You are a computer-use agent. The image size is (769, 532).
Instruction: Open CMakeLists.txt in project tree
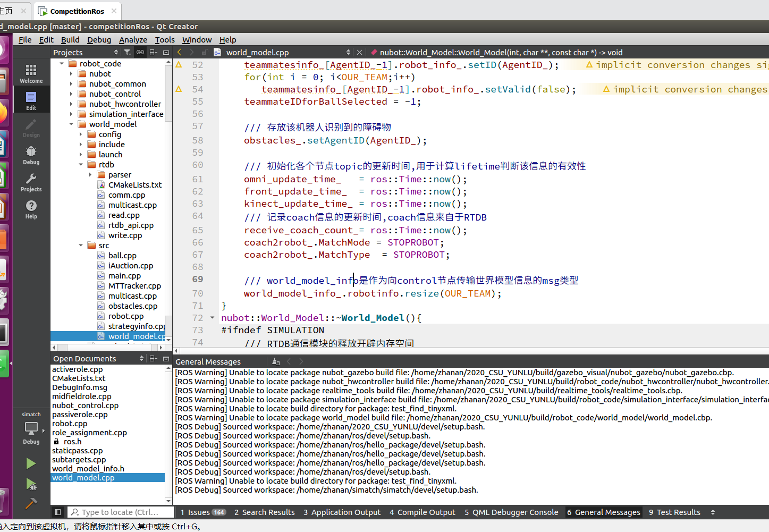(135, 185)
